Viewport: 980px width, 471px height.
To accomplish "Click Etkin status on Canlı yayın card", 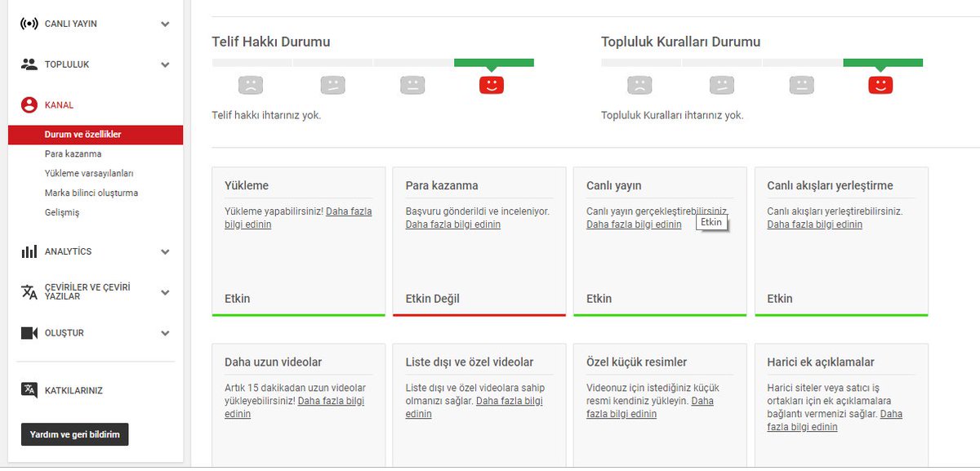I will (x=599, y=299).
